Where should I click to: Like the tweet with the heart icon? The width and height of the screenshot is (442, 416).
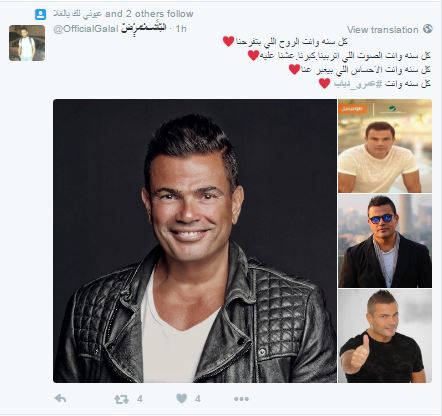182,398
